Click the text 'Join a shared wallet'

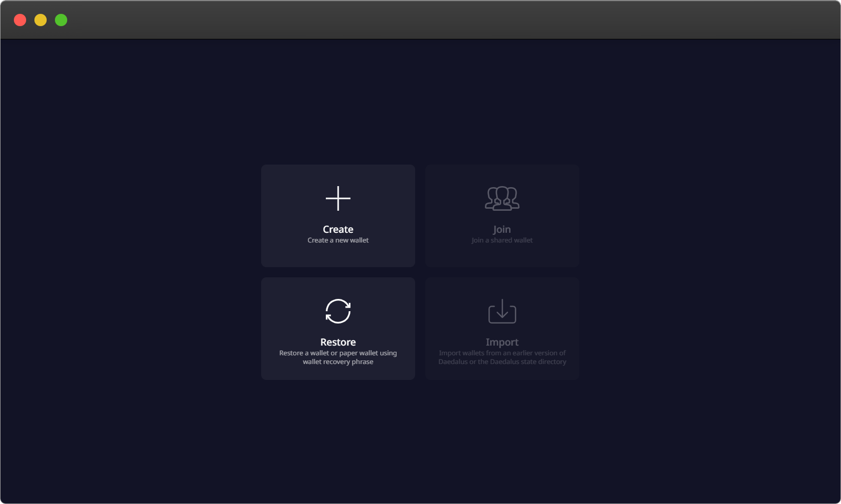click(x=502, y=240)
